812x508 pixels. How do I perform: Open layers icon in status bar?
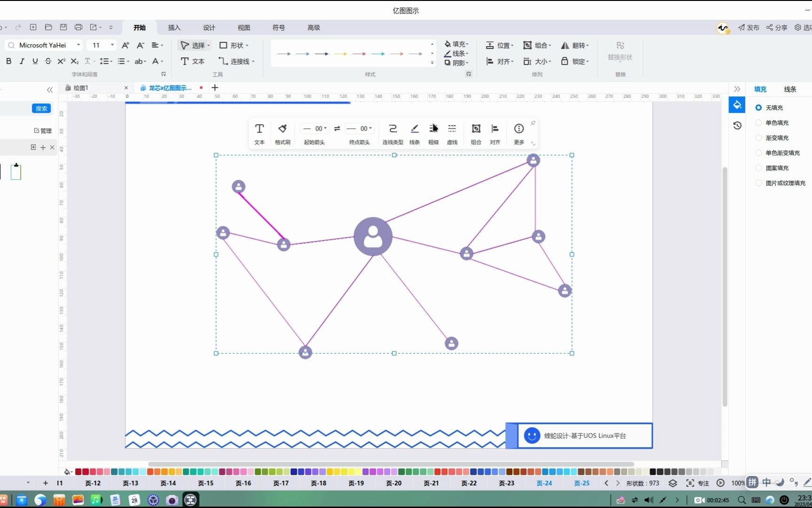tap(673, 483)
